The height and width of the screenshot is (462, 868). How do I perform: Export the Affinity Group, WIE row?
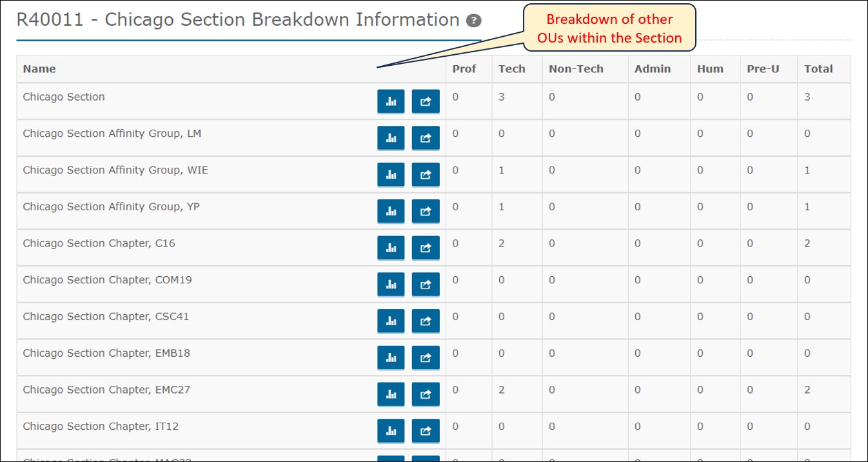(426, 174)
